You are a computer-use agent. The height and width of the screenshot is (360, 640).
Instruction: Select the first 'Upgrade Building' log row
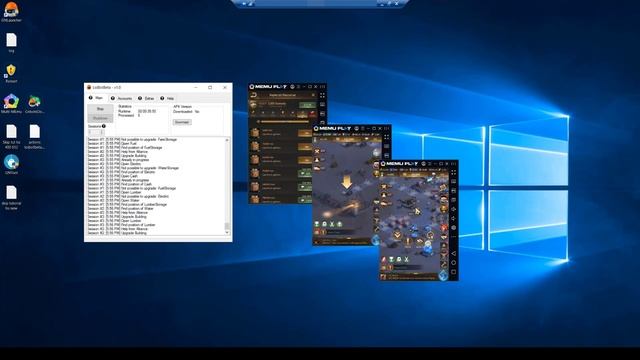[117, 156]
